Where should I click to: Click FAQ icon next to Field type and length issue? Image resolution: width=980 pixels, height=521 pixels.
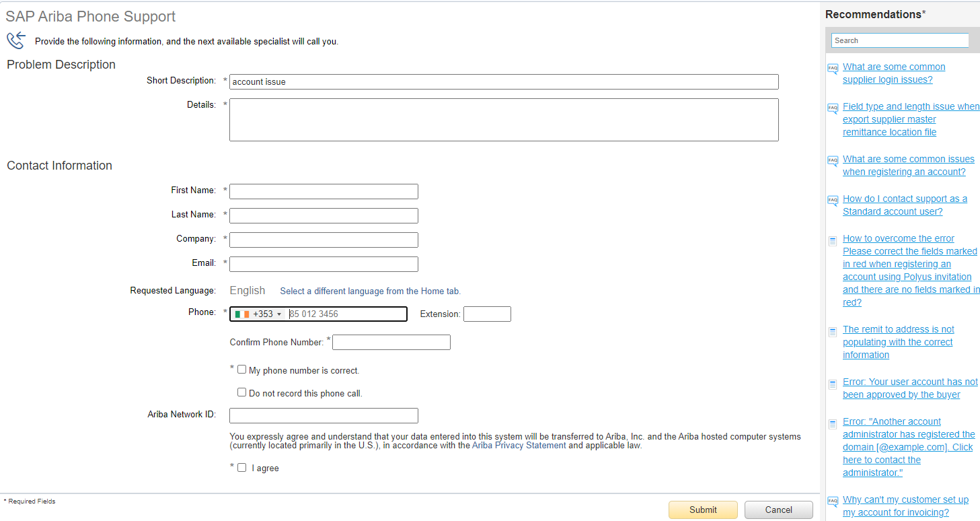(833, 108)
